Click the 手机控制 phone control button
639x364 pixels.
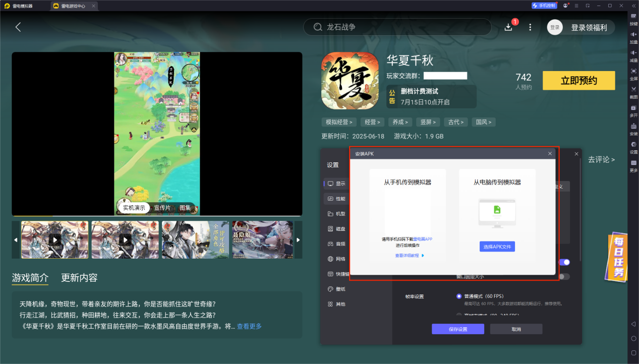pos(544,6)
